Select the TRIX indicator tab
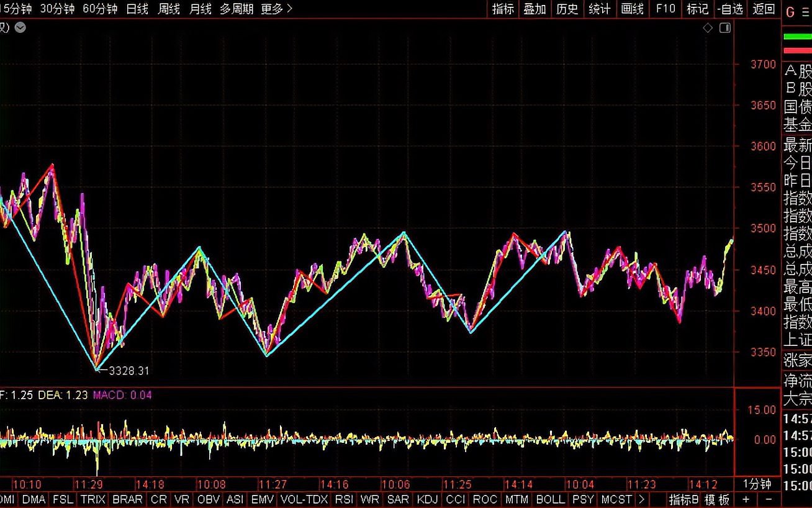812x508 pixels. tap(93, 499)
